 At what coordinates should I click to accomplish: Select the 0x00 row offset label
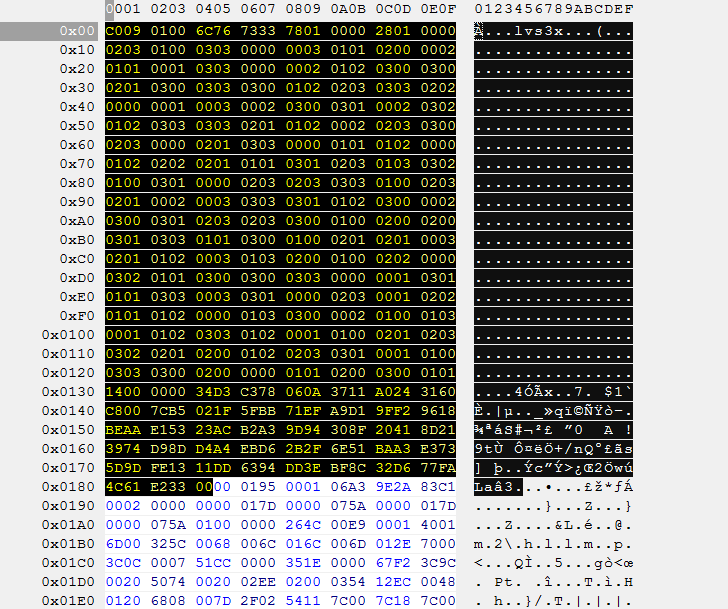pos(77,31)
